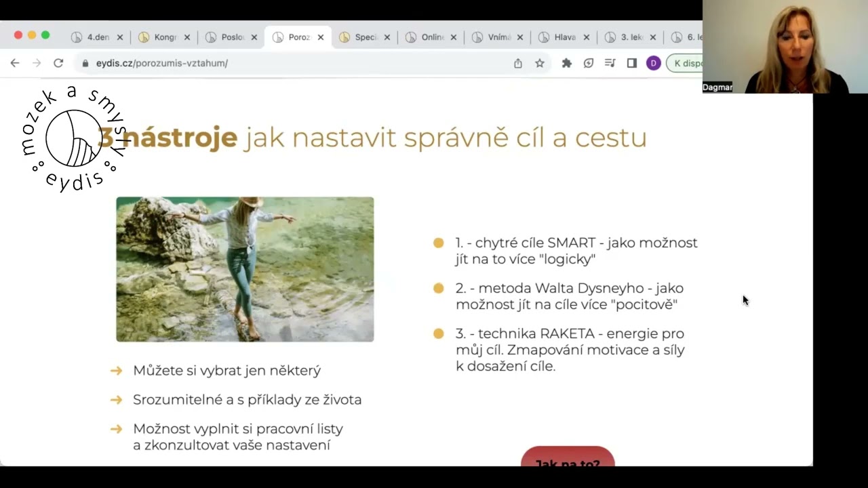Click the red 'Jak na to?' button
The height and width of the screenshot is (488, 868).
(x=568, y=456)
